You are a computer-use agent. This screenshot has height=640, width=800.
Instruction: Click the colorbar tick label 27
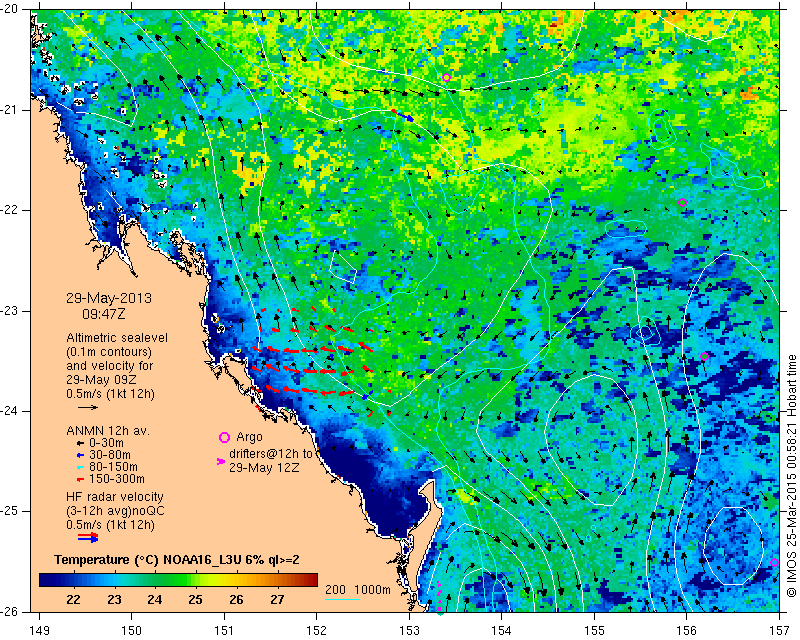click(277, 599)
